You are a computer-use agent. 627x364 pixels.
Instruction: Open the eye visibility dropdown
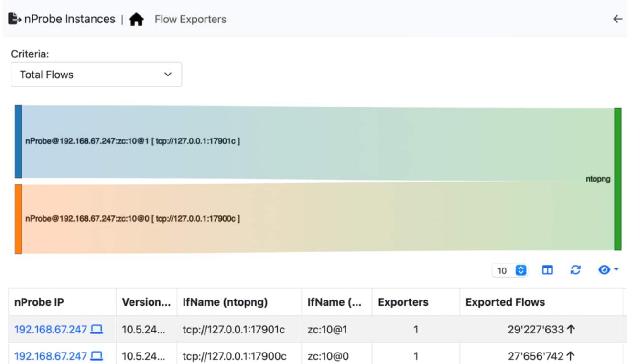pos(608,270)
